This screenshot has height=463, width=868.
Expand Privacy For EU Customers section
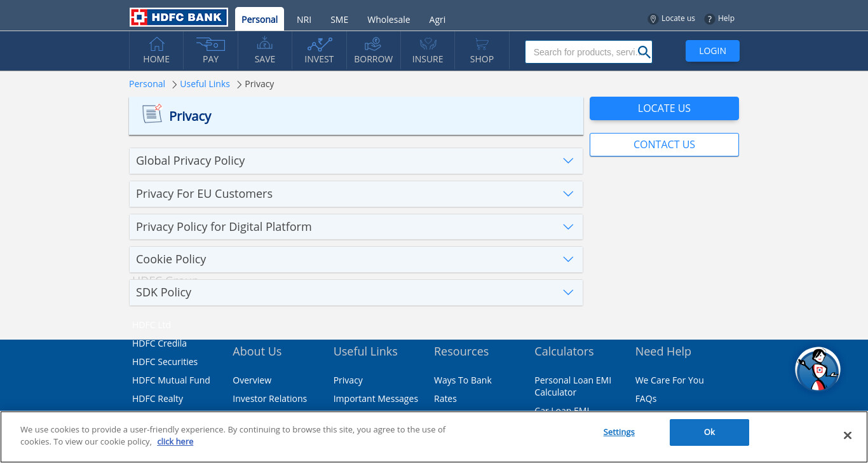(356, 194)
